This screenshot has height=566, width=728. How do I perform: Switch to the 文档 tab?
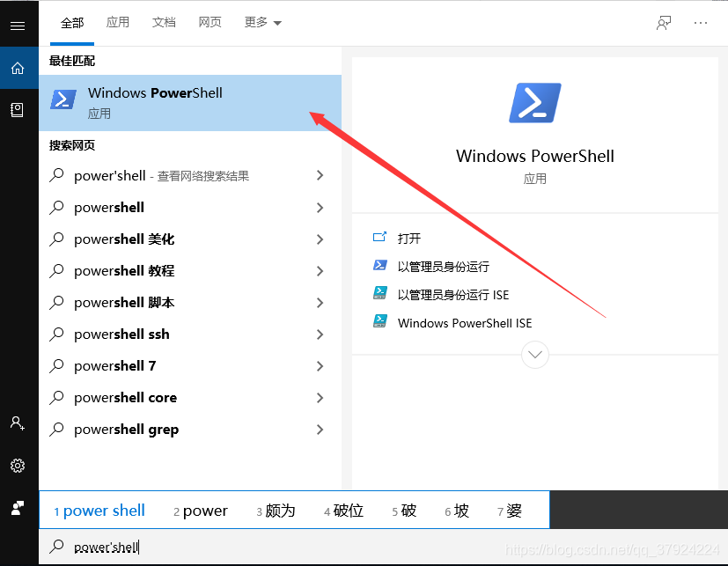164,22
